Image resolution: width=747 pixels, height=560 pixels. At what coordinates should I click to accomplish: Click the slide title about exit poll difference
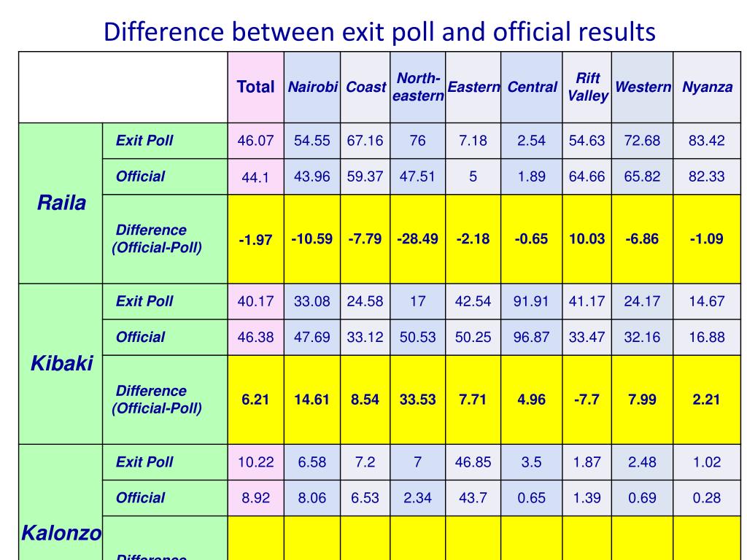(379, 32)
